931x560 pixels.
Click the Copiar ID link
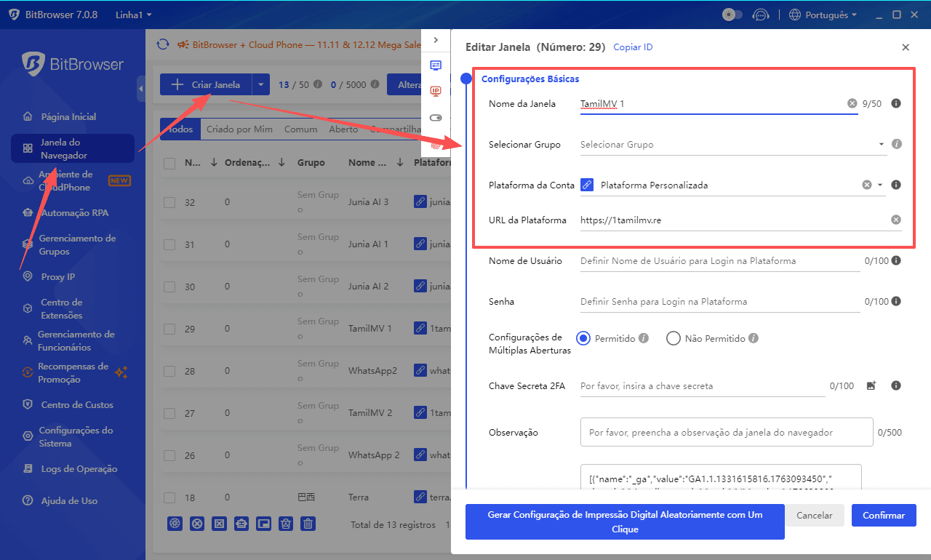click(x=633, y=47)
